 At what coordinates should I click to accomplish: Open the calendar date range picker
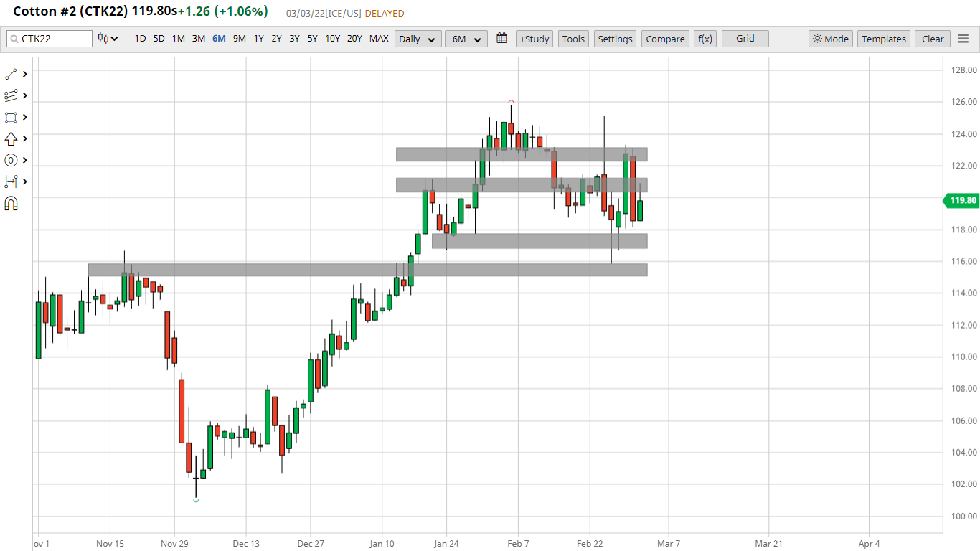pyautogui.click(x=501, y=39)
